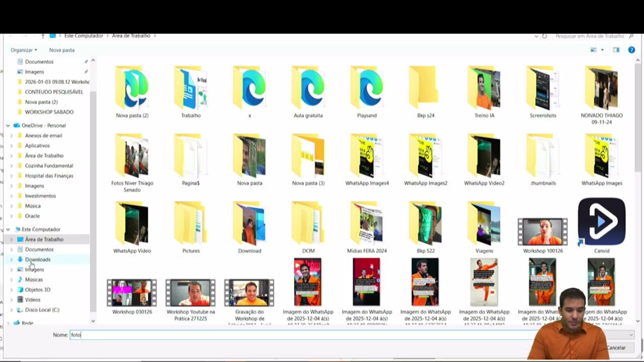Click the Cancelar button
The height and width of the screenshot is (362, 644).
[617, 347]
